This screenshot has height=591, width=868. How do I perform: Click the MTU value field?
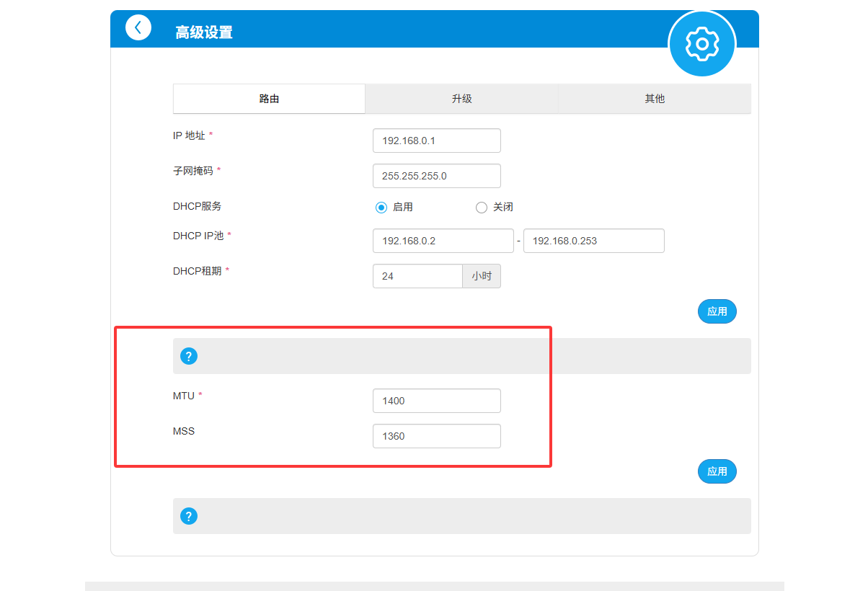436,401
